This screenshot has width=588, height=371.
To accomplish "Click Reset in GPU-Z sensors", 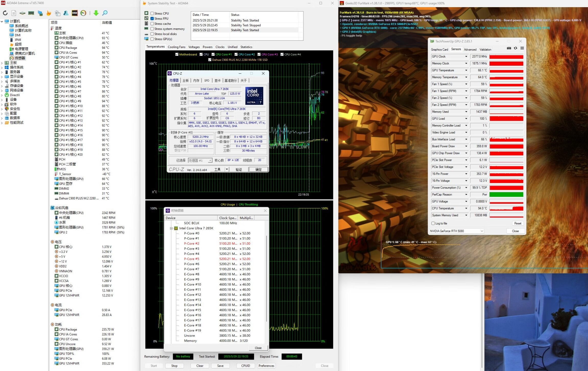I will click(x=518, y=223).
